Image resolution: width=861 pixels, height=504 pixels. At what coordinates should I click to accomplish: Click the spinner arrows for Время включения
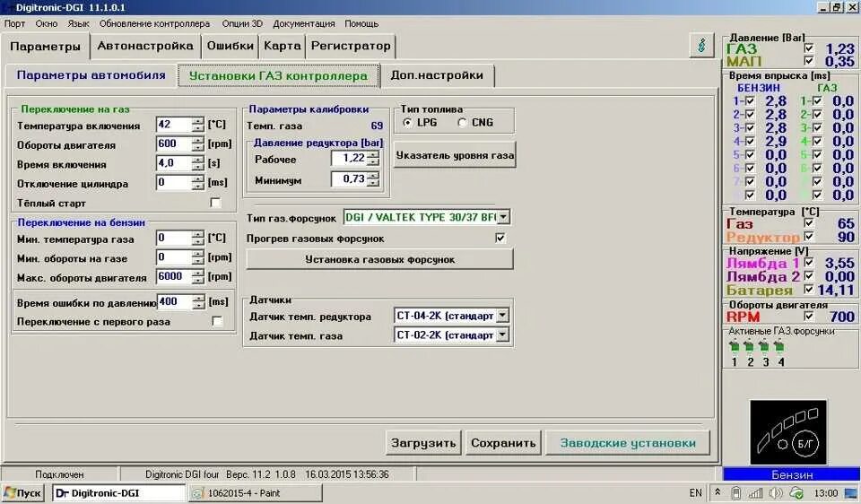point(197,163)
